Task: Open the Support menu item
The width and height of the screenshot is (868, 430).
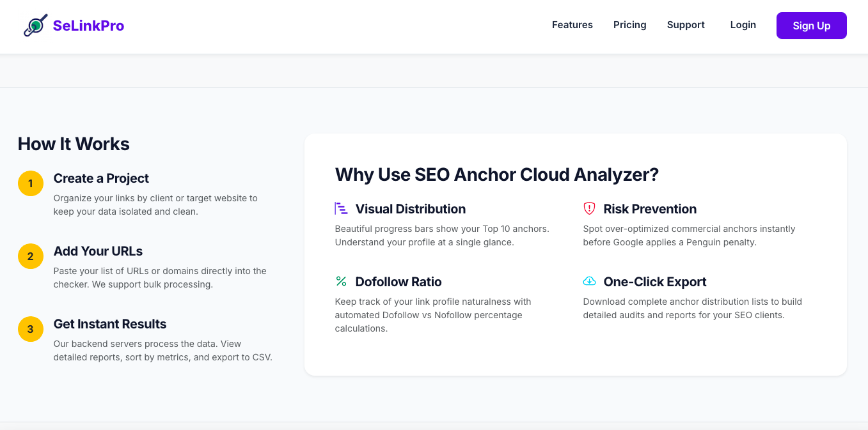Action: click(x=686, y=25)
